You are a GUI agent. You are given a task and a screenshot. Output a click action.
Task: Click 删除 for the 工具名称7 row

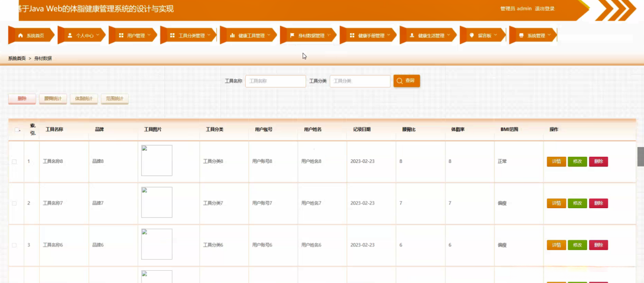[x=598, y=203]
